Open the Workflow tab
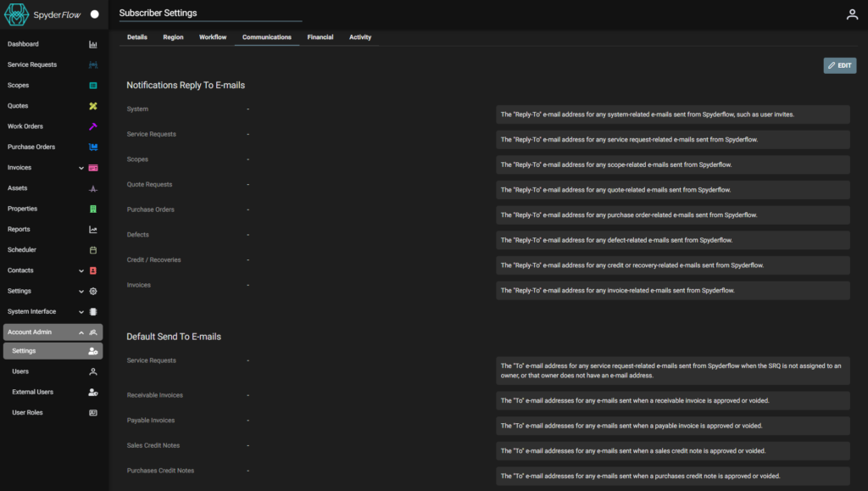 pos(213,37)
